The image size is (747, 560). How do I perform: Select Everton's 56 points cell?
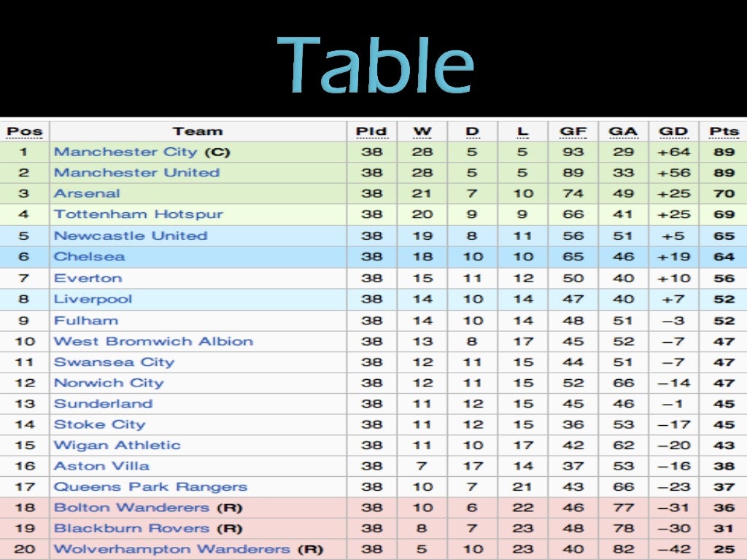(724, 278)
